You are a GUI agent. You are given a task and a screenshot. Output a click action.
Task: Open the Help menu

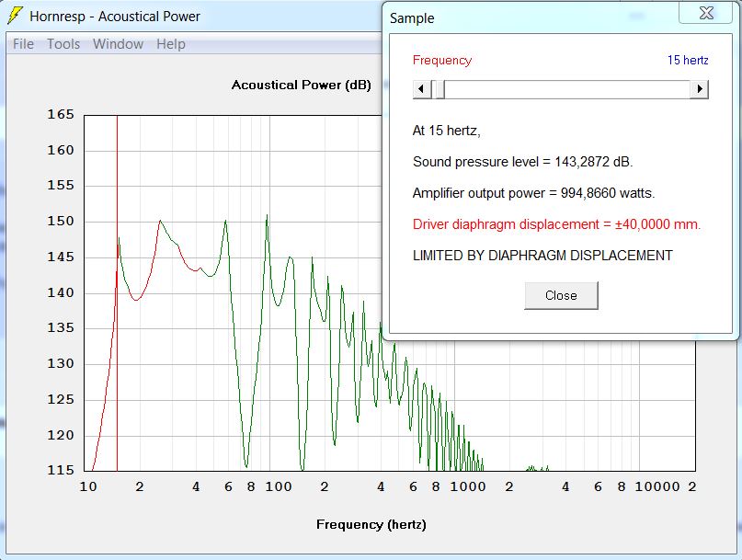(x=171, y=44)
